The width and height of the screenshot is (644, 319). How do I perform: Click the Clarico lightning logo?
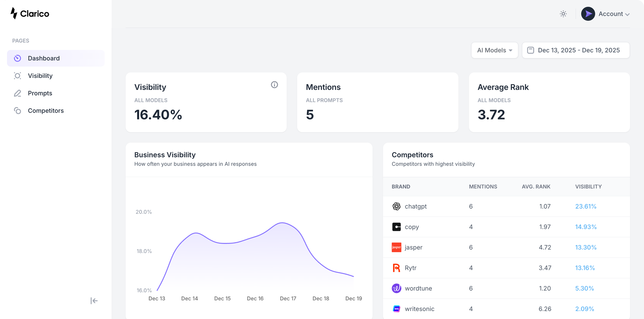[x=14, y=13]
